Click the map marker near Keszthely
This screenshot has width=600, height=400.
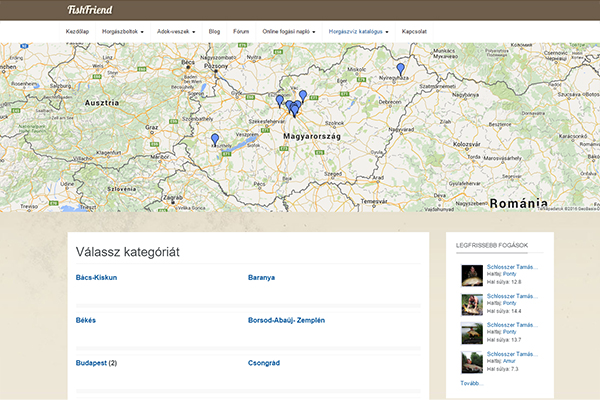pos(215,140)
